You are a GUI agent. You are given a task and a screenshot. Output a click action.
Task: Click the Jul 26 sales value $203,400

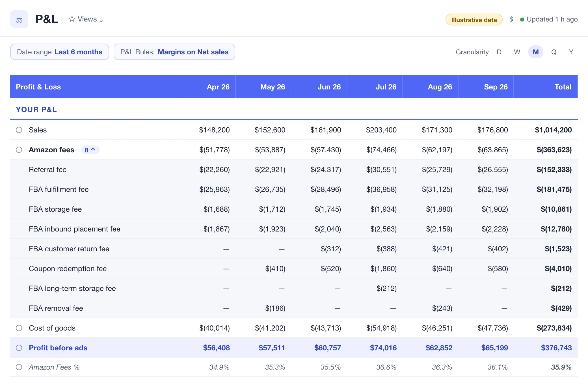381,130
